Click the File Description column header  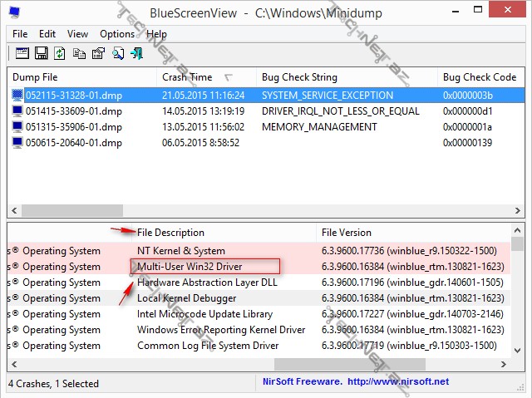(x=170, y=232)
